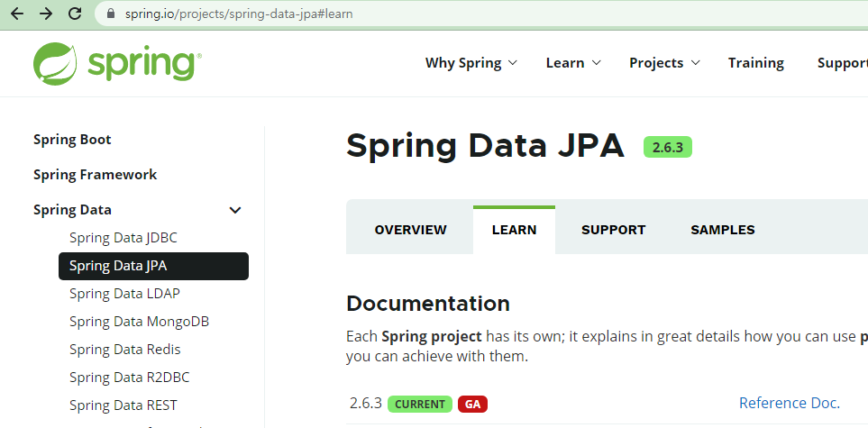The image size is (868, 428).
Task: Reload the page with the refresh icon
Action: (x=75, y=14)
